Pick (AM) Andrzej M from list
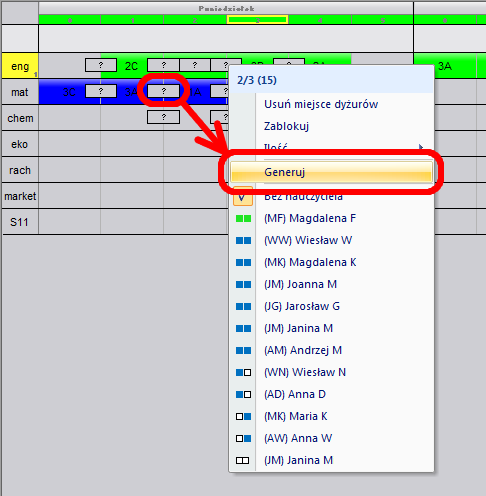Screen dimensions: 486x496 (x=303, y=351)
